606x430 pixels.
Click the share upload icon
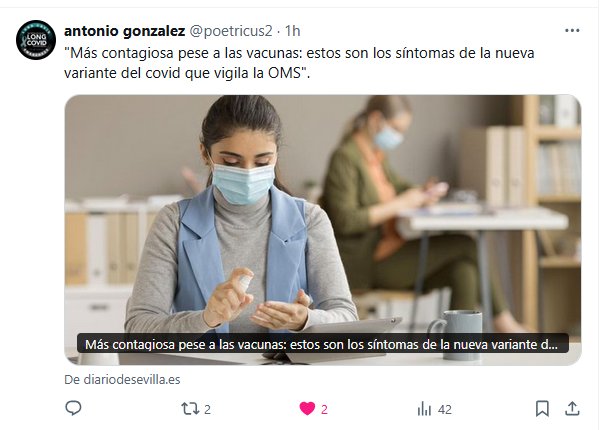(572, 409)
